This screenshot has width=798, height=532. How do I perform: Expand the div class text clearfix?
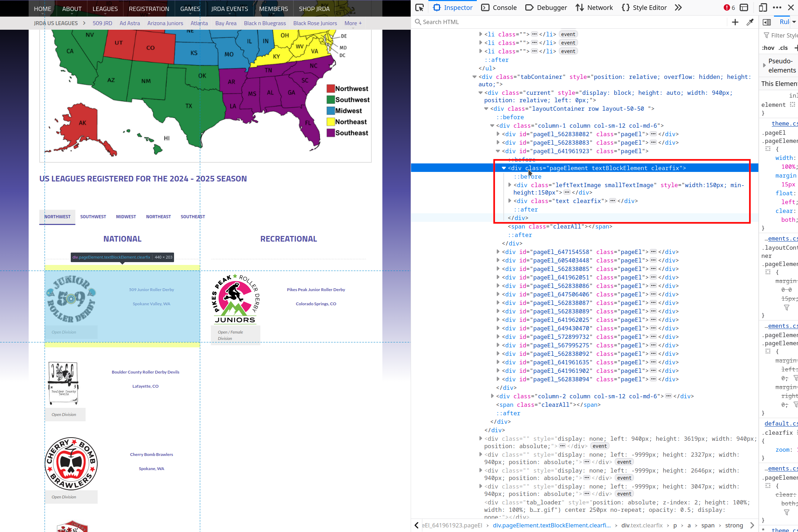click(510, 201)
